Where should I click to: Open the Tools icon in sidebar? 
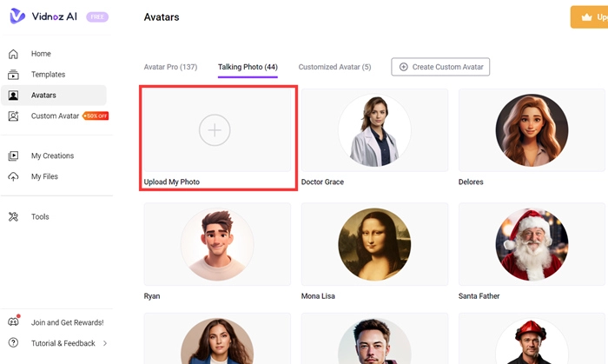13,217
